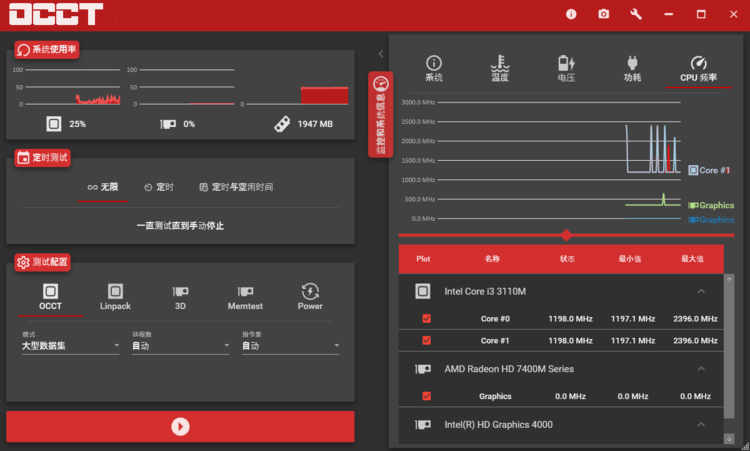750x451 pixels.
Task: Select the 3D test icon
Action: point(180,291)
